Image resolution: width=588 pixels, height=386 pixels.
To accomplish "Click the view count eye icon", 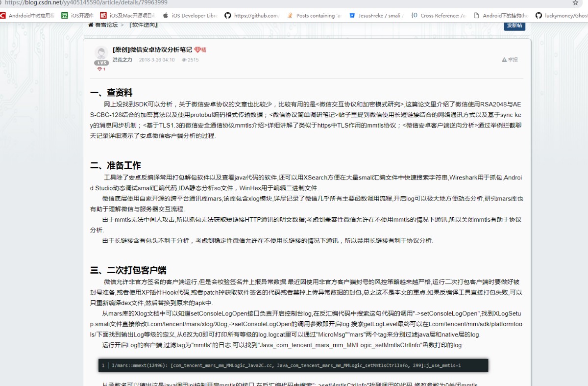I will [x=184, y=60].
